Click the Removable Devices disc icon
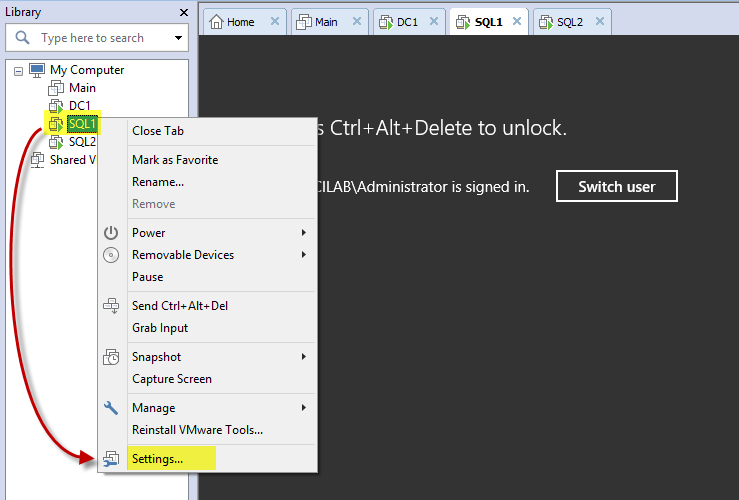Screen dimensions: 739x500 (x=111, y=255)
